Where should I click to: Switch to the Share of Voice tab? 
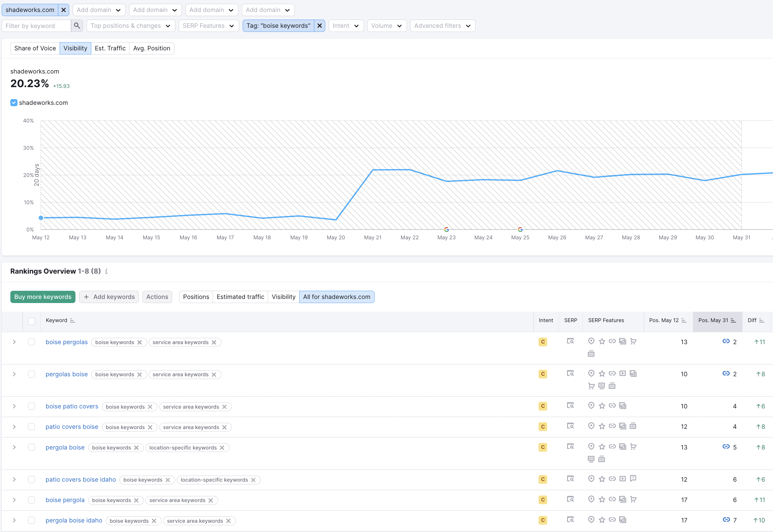click(35, 48)
